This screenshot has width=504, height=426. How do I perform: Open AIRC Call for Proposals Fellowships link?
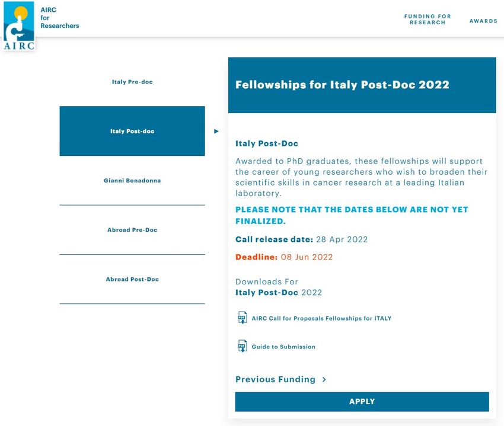click(321, 318)
